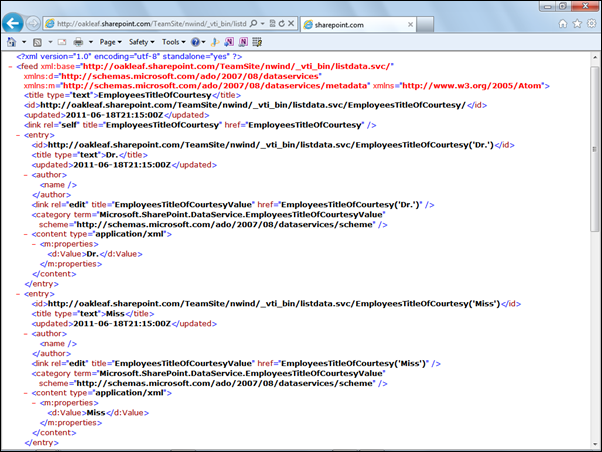Open the Page menu
The image size is (602, 452).
click(111, 42)
